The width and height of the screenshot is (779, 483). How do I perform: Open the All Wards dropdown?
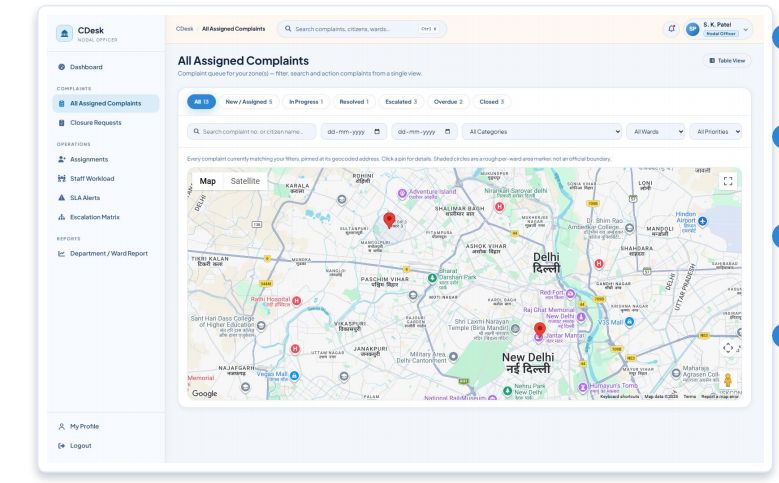click(x=656, y=132)
